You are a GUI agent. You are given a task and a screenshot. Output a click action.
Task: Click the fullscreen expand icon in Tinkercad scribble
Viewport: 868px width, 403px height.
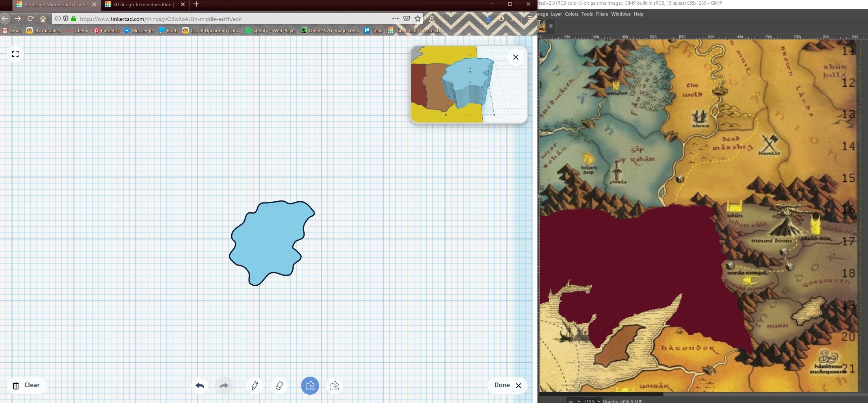[15, 54]
